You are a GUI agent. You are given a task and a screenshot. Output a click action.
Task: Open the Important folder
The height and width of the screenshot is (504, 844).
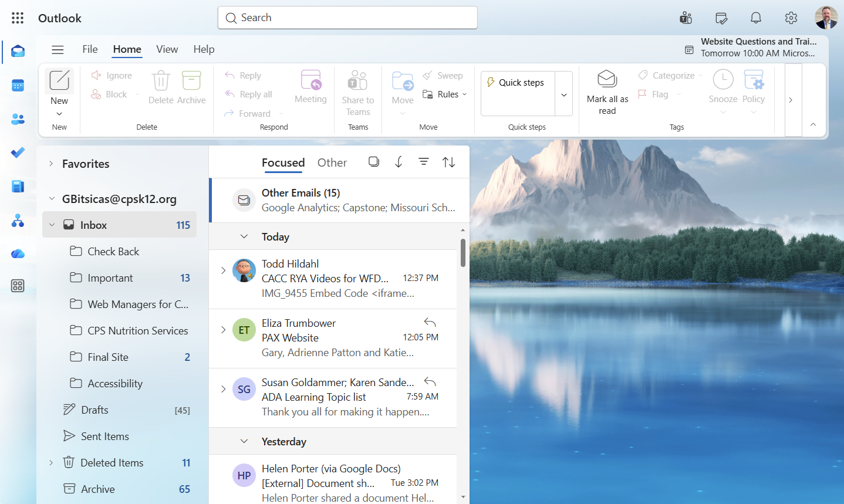(119, 278)
